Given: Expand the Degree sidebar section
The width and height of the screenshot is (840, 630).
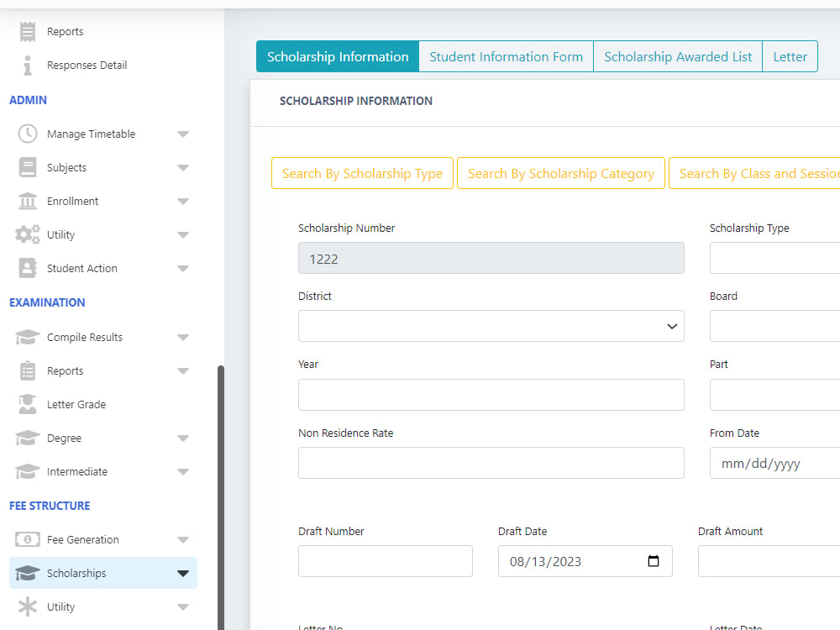Looking at the screenshot, I should (183, 438).
